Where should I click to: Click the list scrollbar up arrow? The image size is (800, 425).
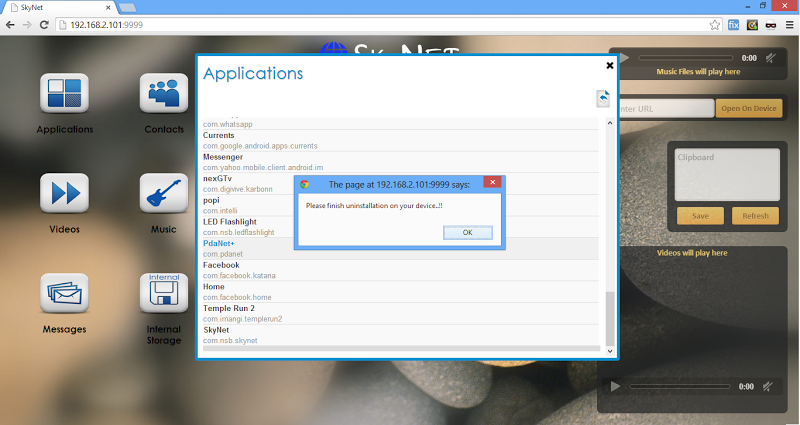[x=610, y=123]
